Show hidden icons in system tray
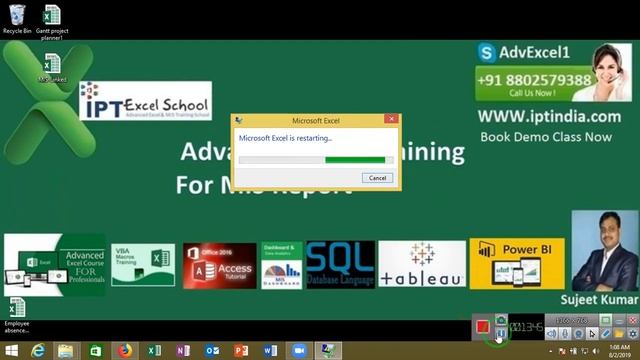The image size is (640, 360). [551, 351]
